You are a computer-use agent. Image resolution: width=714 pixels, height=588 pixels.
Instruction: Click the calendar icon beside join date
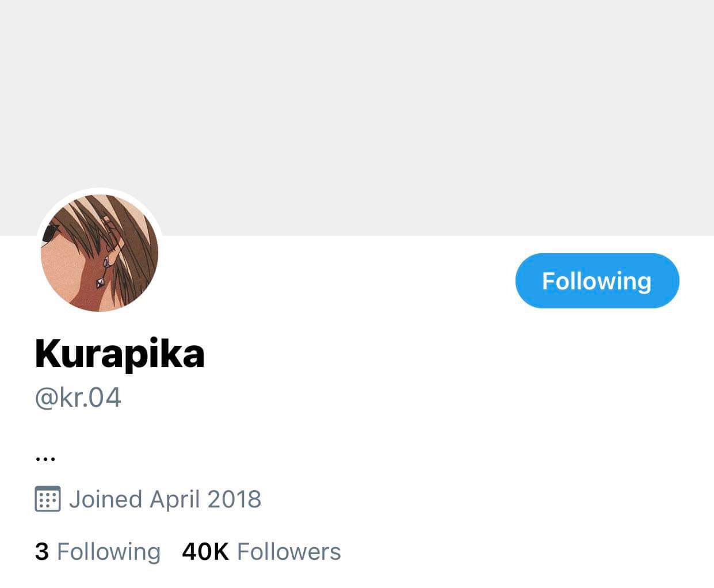(47, 499)
